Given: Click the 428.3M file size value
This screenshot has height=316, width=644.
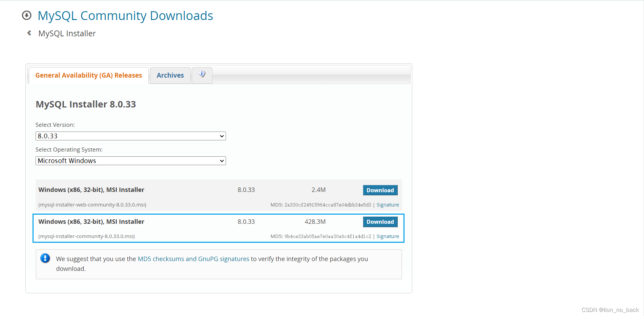Looking at the screenshot, I should pyautogui.click(x=315, y=222).
